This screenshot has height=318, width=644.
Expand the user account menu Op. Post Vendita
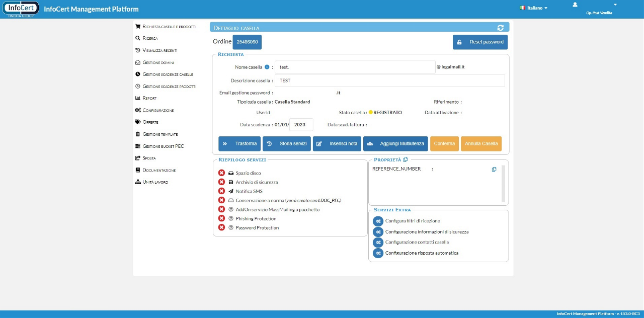tap(599, 8)
